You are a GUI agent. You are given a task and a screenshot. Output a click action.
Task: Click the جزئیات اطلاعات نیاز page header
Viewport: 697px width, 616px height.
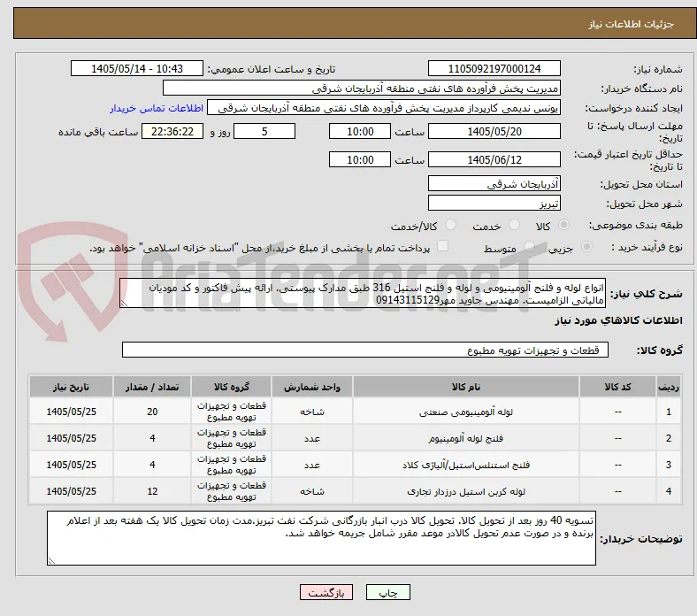pos(632,24)
